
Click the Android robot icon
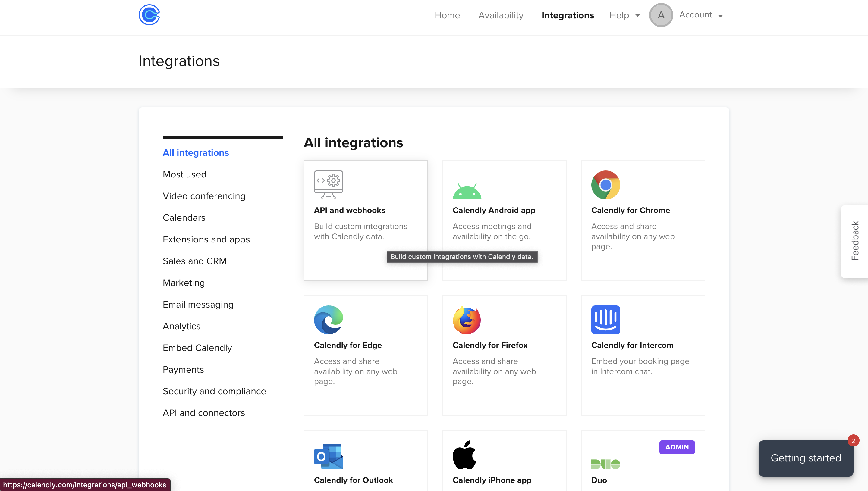467,191
